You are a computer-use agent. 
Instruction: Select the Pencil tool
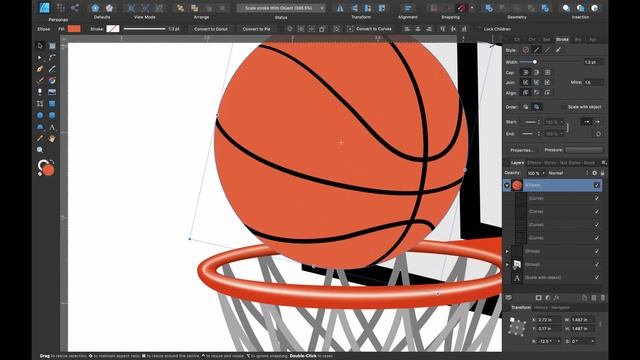pyautogui.click(x=52, y=69)
